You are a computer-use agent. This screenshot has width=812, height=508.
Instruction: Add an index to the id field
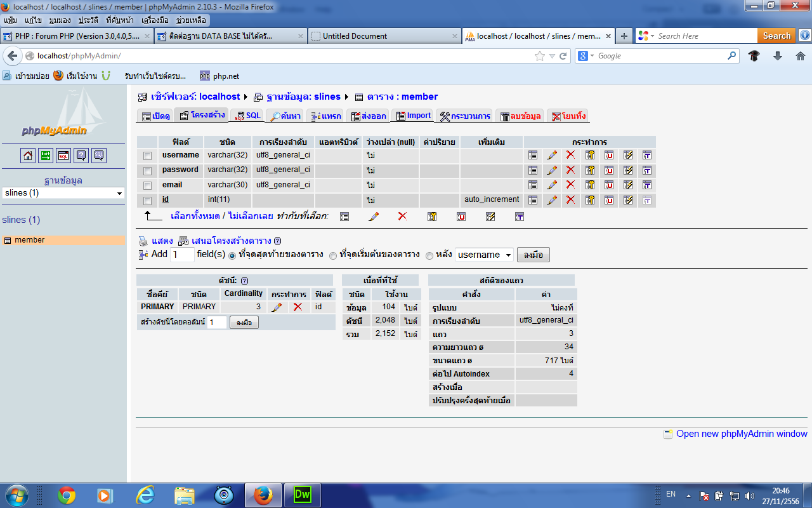click(627, 200)
